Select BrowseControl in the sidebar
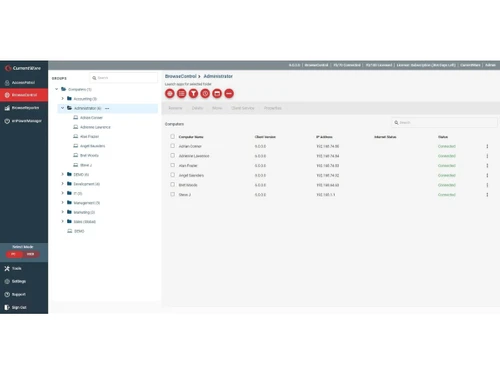This screenshot has width=500, height=375. (x=23, y=95)
